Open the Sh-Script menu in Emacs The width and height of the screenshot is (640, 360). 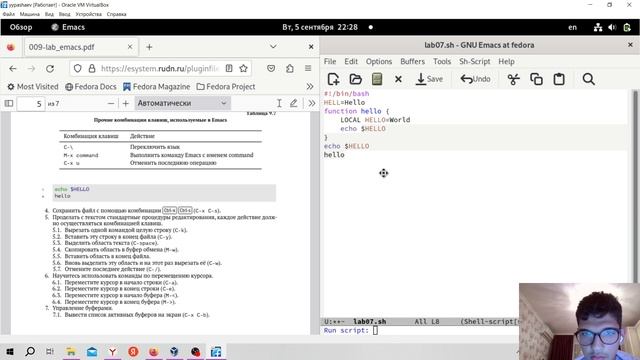pyautogui.click(x=474, y=61)
